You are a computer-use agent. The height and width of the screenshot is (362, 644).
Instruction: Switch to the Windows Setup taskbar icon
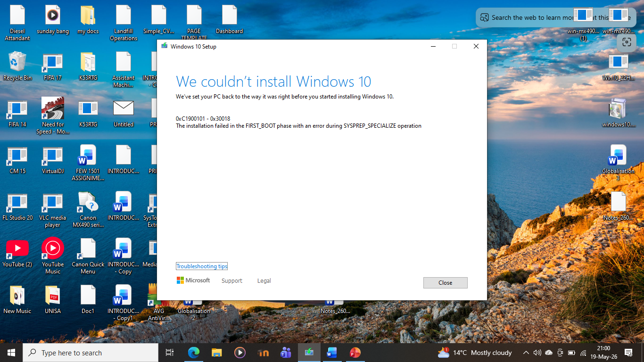pos(309,353)
